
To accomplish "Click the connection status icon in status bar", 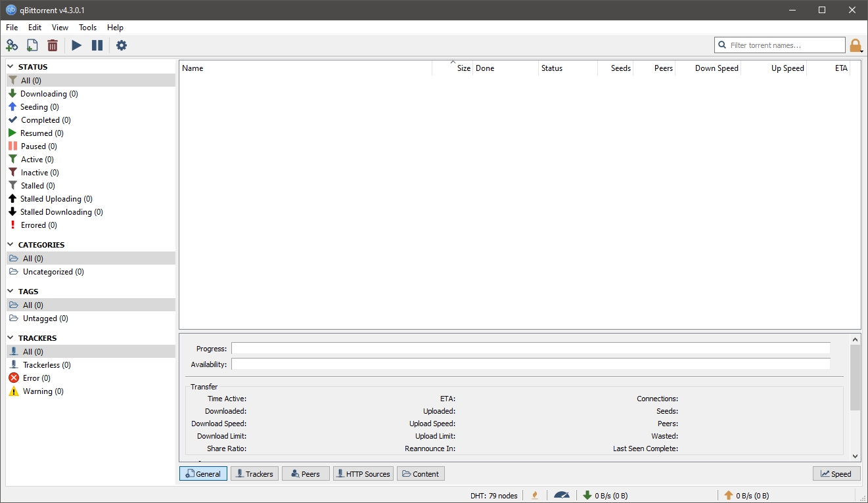I will point(562,495).
